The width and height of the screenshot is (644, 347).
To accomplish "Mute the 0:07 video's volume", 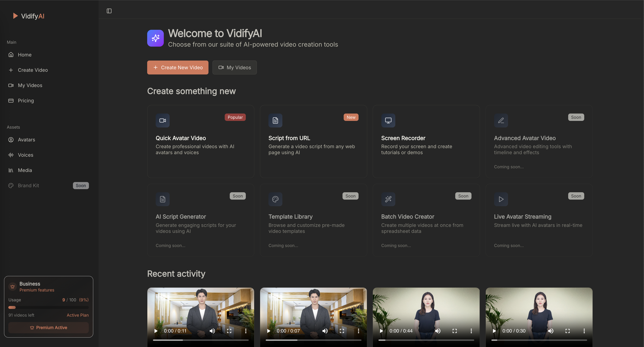I will [325, 331].
